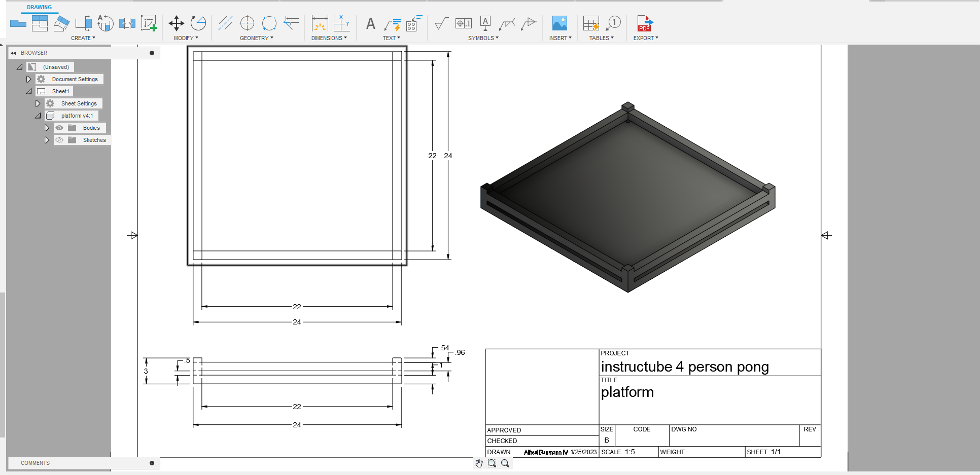Select the Text tool
The height and width of the screenshot is (475, 980).
coord(370,23)
